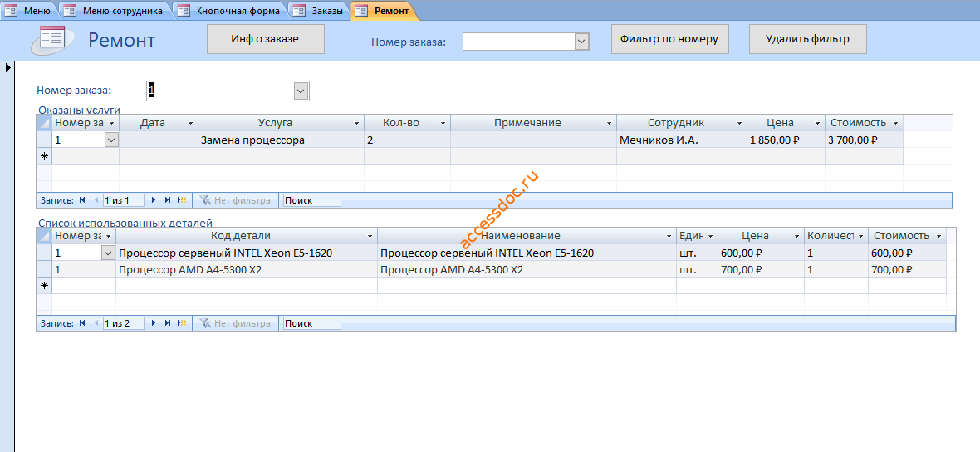Viewport: 980px width, 452px height.
Task: Click select-all corner of Оказаны услуги grid
Action: pyautogui.click(x=44, y=122)
